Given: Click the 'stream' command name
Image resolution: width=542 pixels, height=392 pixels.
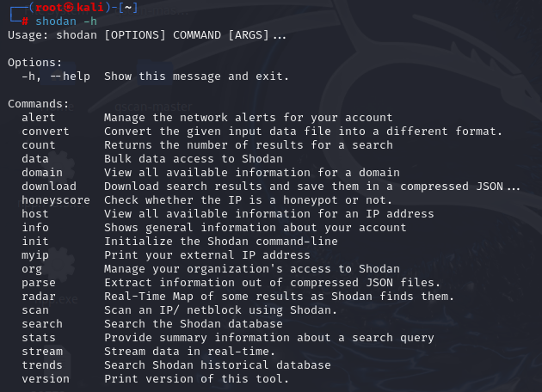Looking at the screenshot, I should 42,352.
